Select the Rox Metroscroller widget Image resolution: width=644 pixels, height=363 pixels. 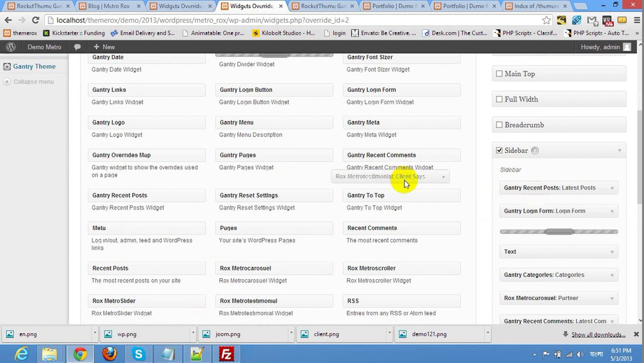tap(402, 268)
